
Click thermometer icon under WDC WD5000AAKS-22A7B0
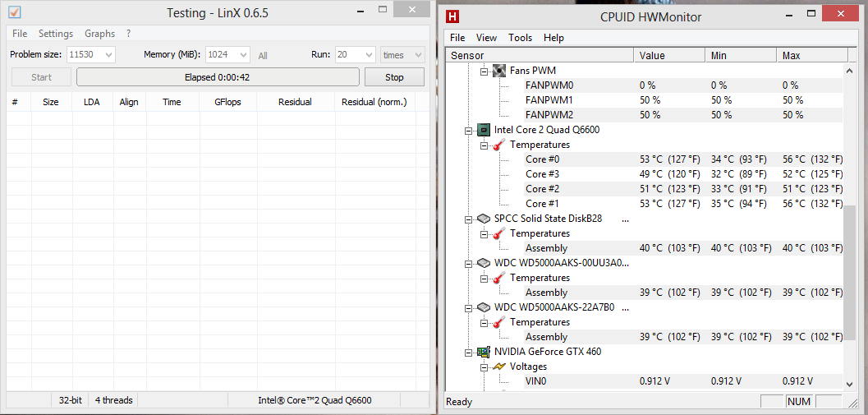point(500,322)
